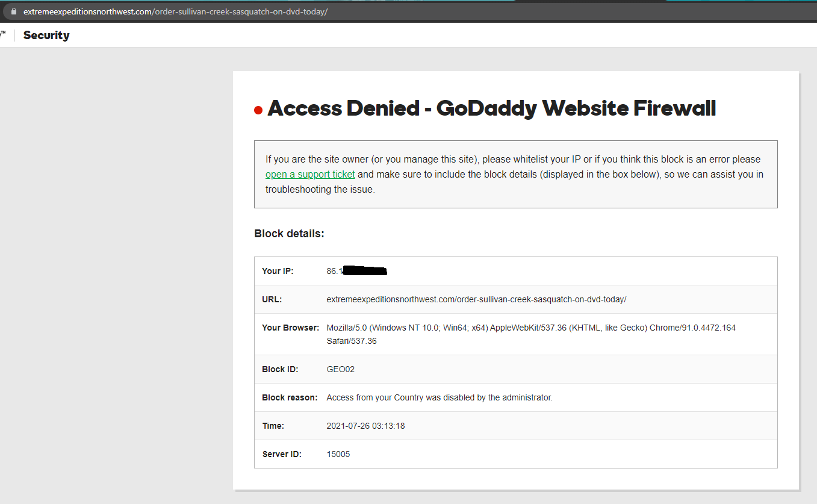Click the Block details subheading
The image size is (817, 504).
289,234
